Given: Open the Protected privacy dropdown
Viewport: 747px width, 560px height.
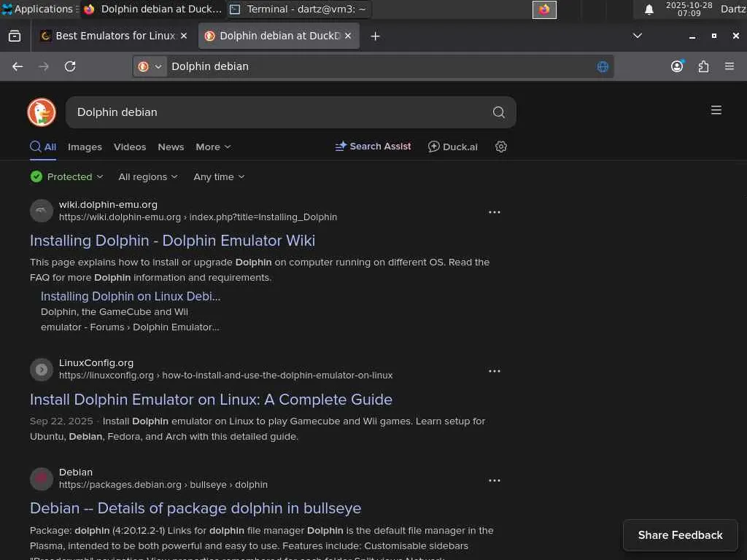Looking at the screenshot, I should 66,176.
